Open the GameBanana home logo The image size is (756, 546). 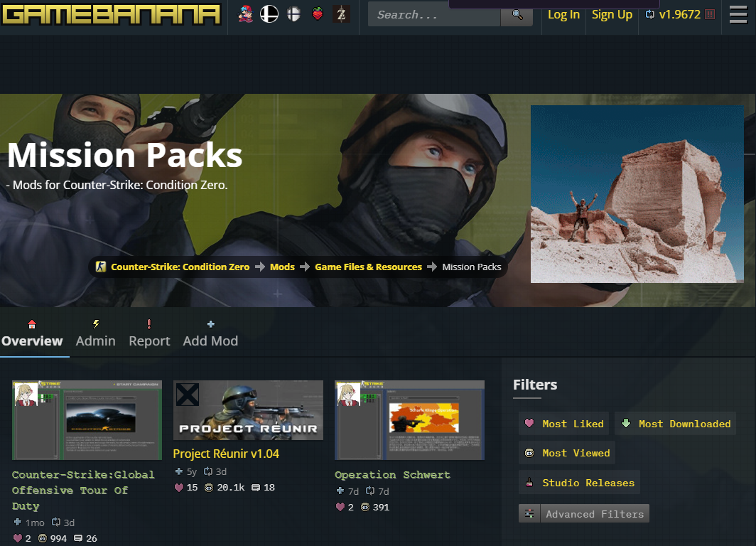111,14
